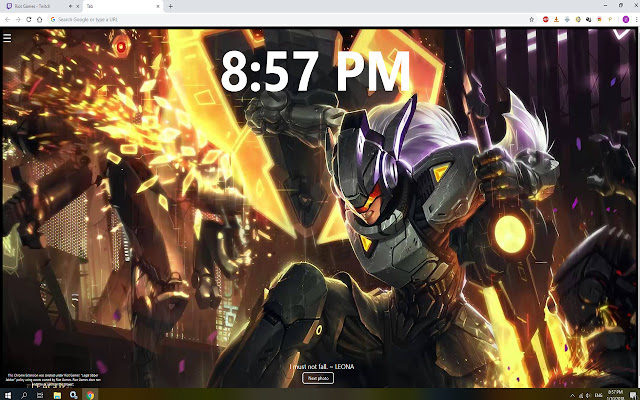This screenshot has width=640, height=400.
Task: Open the Windows Start menu
Action: point(6,394)
